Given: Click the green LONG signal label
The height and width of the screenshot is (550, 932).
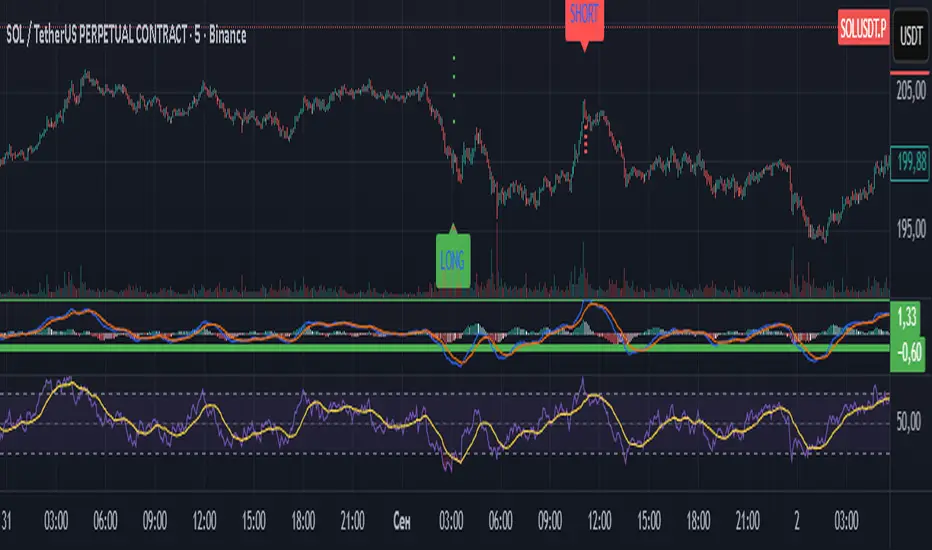Looking at the screenshot, I should pos(453,260).
